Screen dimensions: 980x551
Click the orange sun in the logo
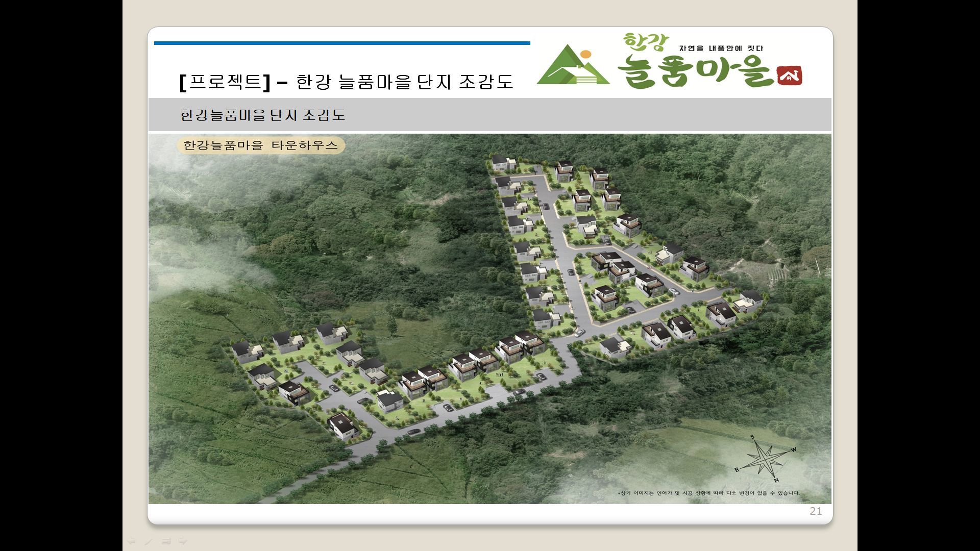click(585, 54)
